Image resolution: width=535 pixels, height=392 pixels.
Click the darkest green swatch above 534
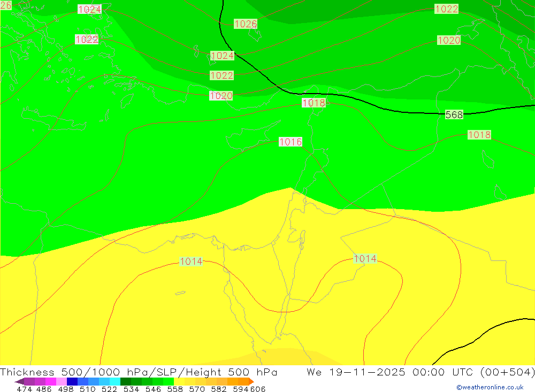[x=126, y=381]
